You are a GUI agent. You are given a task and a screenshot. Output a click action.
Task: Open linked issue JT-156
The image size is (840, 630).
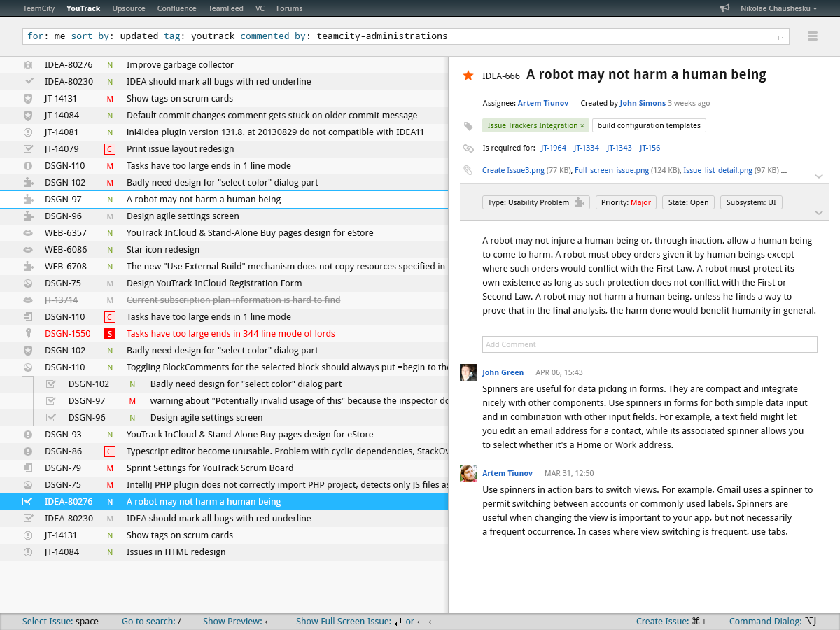650,148
